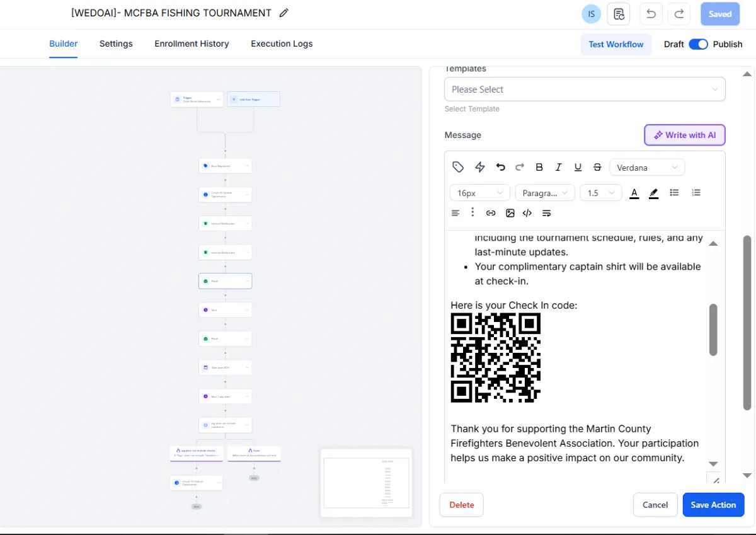Select the highlighted Email node

[x=225, y=281]
